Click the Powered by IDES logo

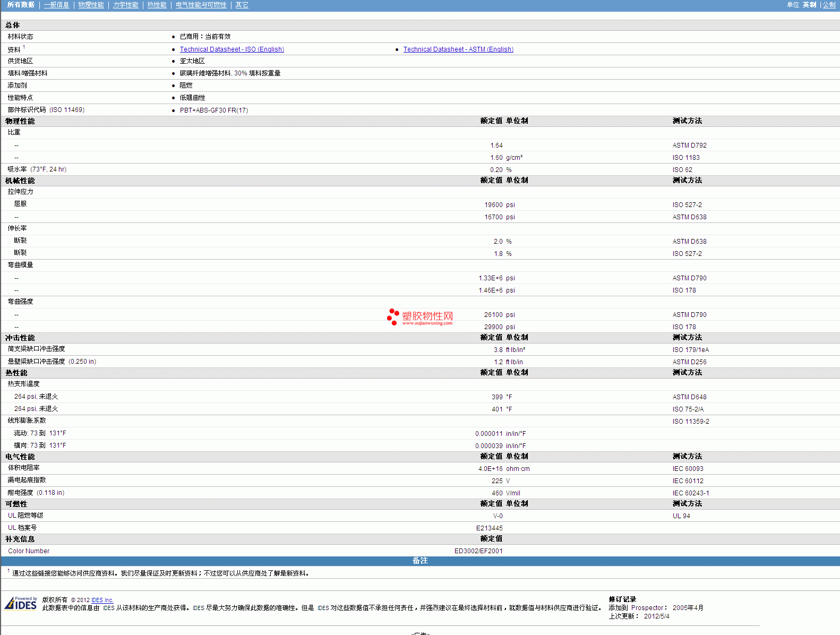click(x=21, y=604)
